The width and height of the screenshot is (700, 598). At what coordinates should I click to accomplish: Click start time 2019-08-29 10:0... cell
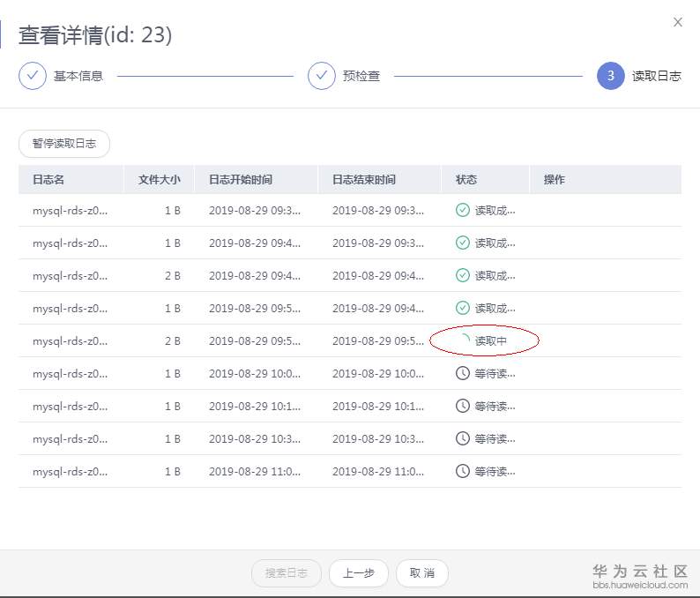pyautogui.click(x=255, y=373)
